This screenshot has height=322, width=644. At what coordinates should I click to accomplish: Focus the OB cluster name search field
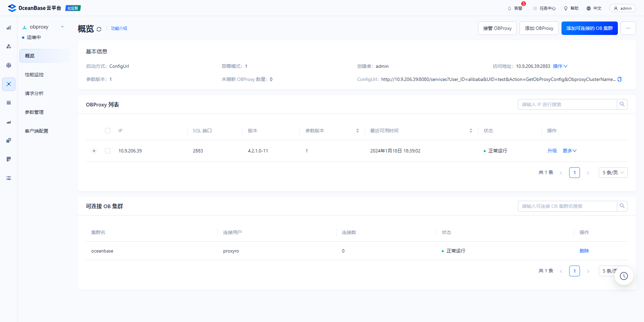[x=568, y=206]
